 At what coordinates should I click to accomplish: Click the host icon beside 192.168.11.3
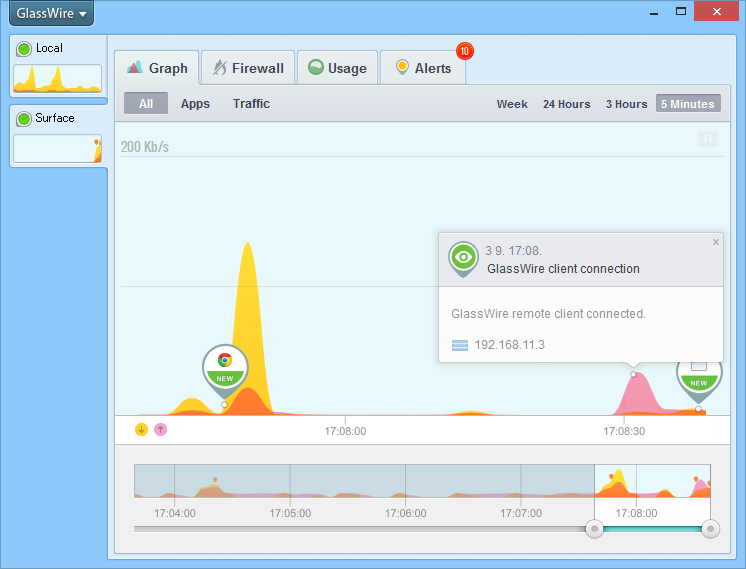coord(460,345)
